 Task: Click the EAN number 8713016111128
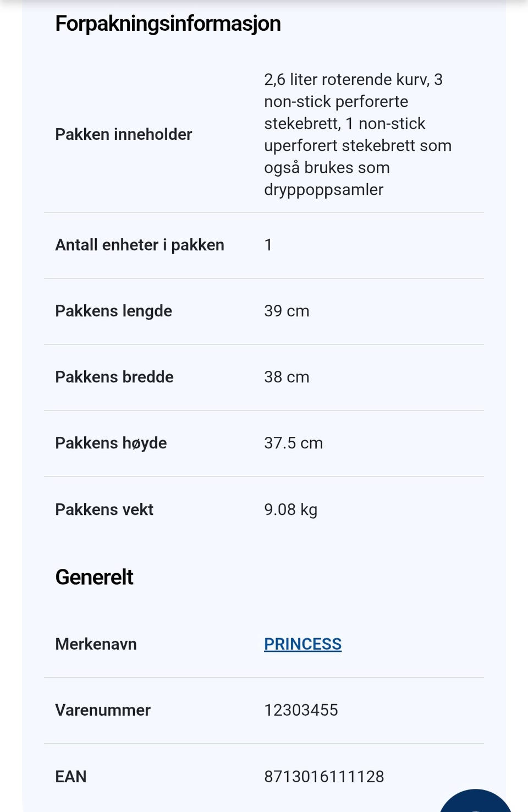pos(324,776)
